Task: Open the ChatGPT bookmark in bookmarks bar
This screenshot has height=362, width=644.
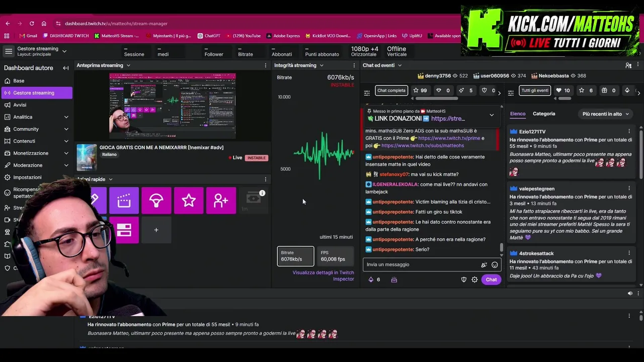Action: point(209,36)
